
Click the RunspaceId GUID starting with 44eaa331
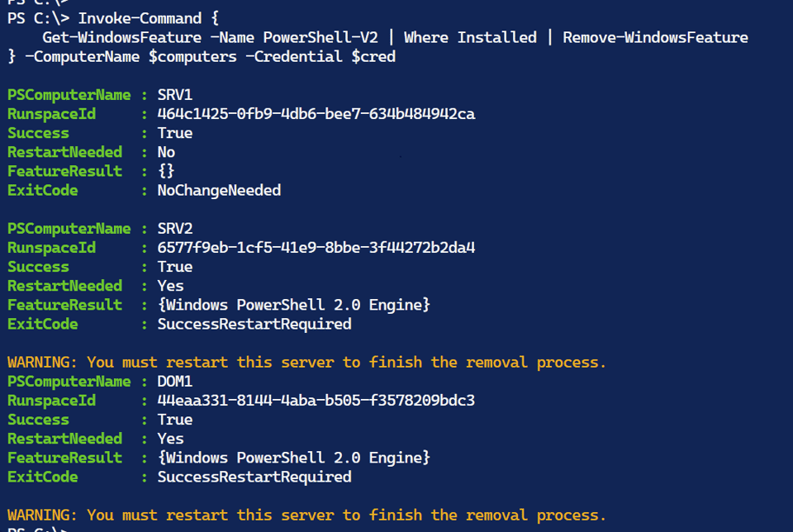[x=316, y=401]
